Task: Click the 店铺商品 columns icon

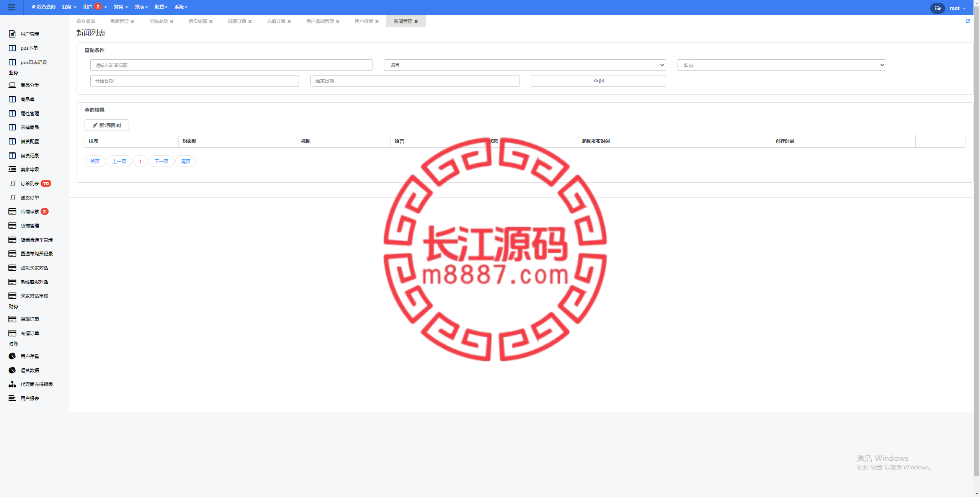Action: click(x=12, y=127)
